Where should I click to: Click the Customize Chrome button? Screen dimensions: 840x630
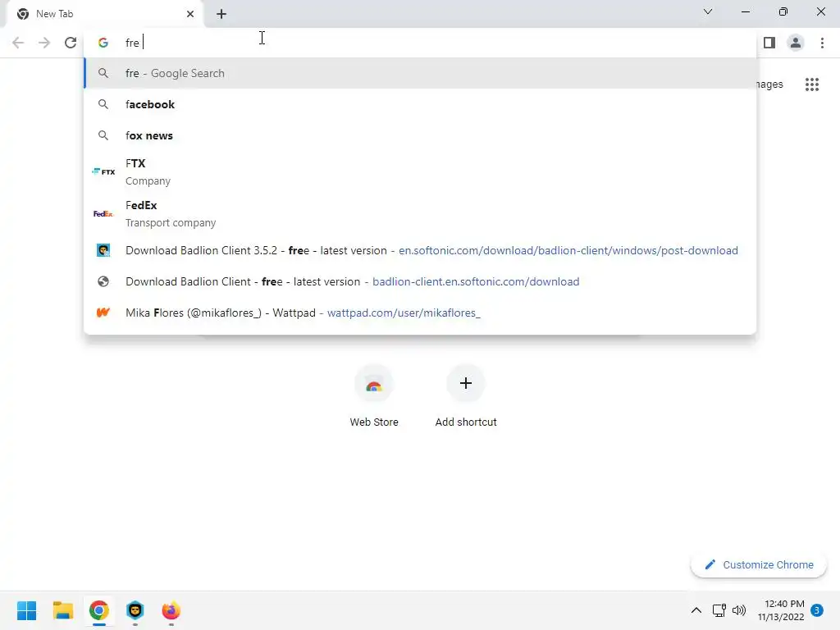(x=759, y=564)
